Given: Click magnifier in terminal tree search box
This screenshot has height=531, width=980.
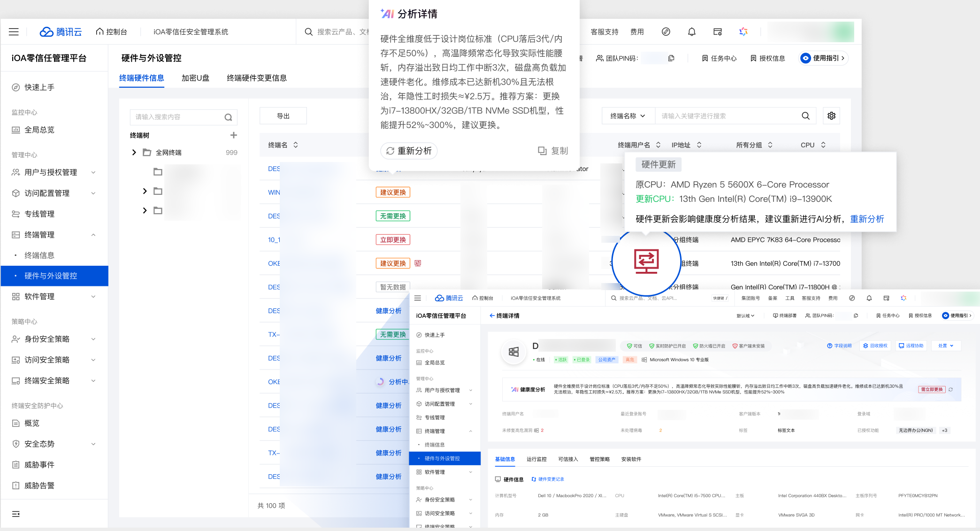Looking at the screenshot, I should [228, 117].
